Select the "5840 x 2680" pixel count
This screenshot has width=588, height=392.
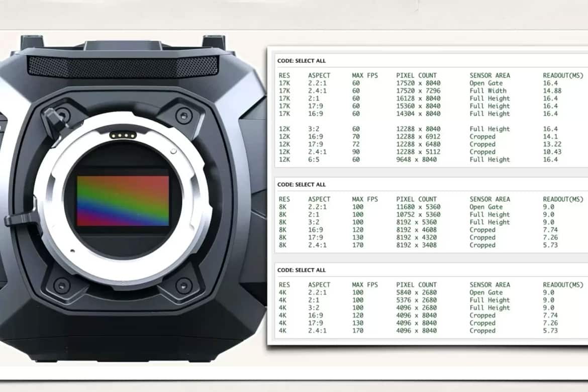[x=416, y=292]
